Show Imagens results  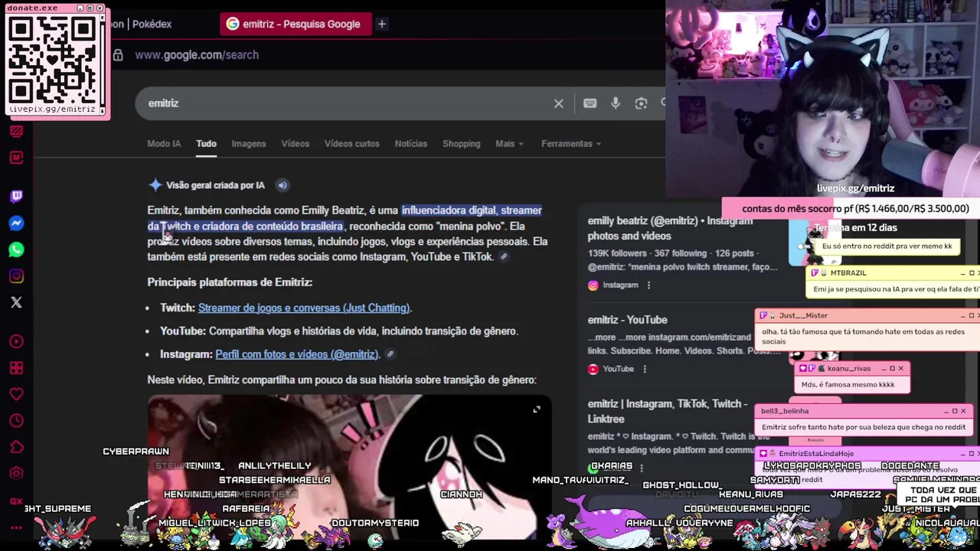tap(249, 144)
